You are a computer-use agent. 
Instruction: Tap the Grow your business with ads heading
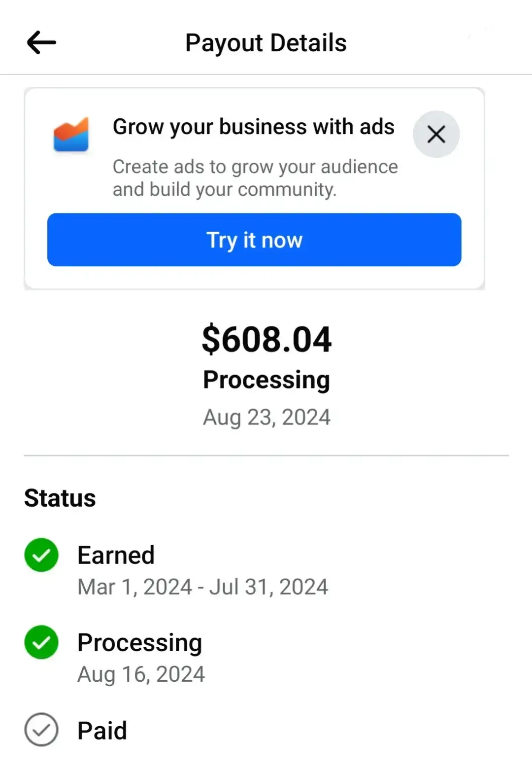[253, 127]
